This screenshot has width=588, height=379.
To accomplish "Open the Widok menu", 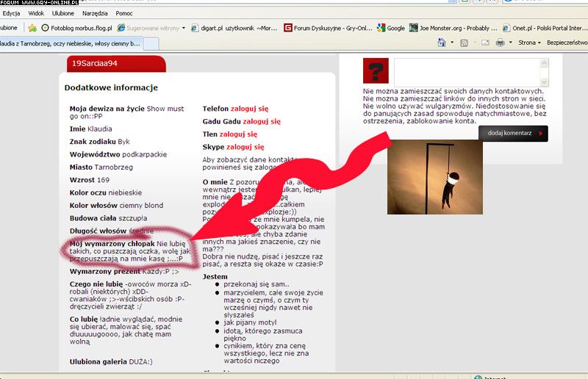I will pos(36,13).
